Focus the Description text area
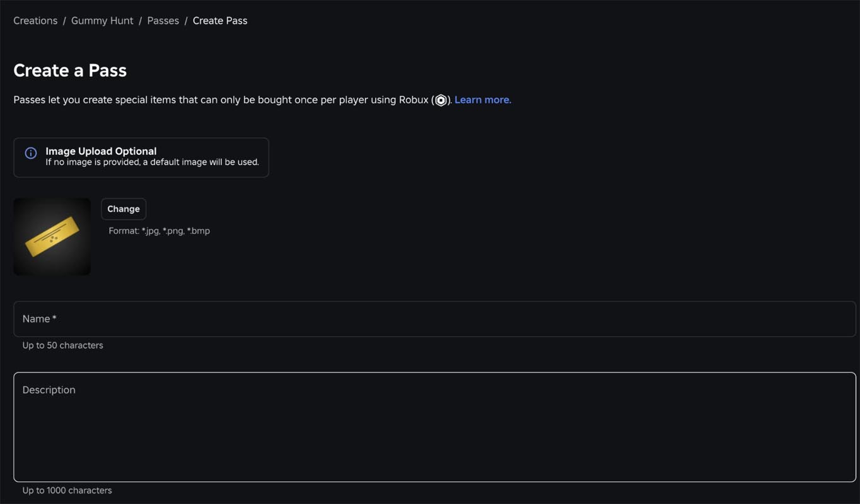860x504 pixels. coord(434,427)
